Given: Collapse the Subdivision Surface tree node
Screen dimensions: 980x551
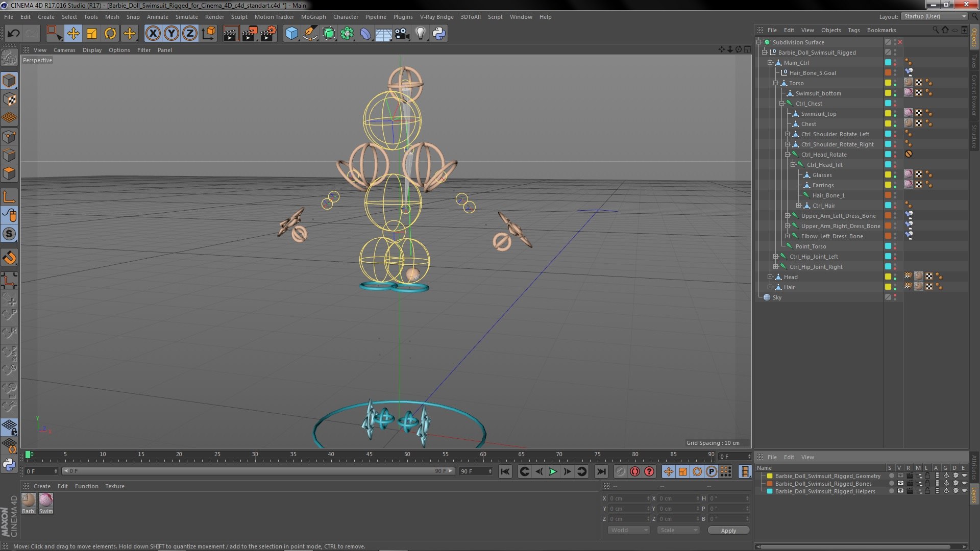Looking at the screenshot, I should pyautogui.click(x=759, y=42).
